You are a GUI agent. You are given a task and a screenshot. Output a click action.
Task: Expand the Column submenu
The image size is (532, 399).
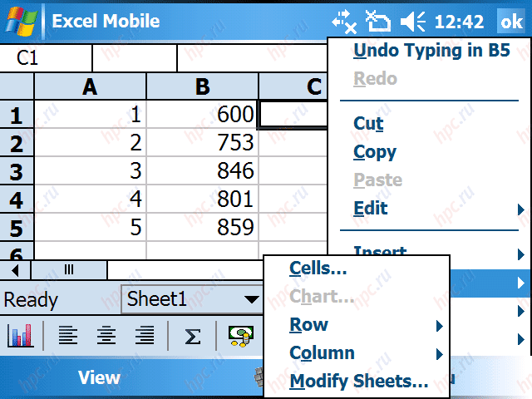357,353
